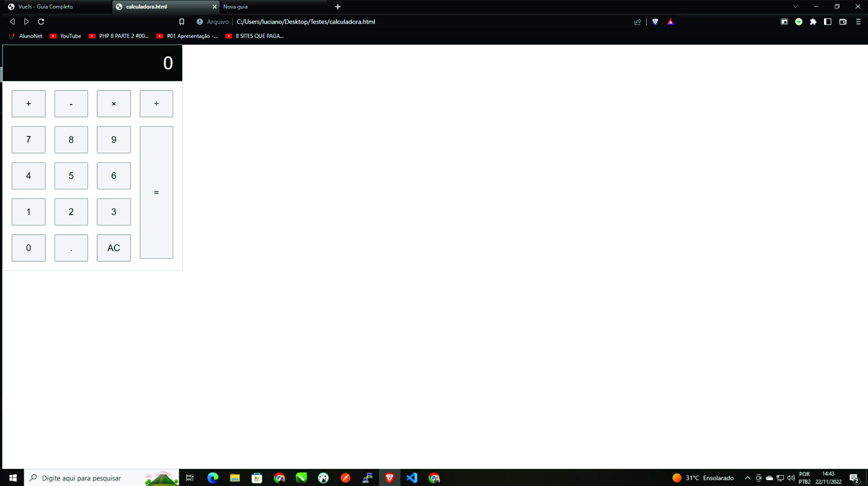Click the Windows taskbar search box
The width and height of the screenshot is (868, 486).
point(81,478)
